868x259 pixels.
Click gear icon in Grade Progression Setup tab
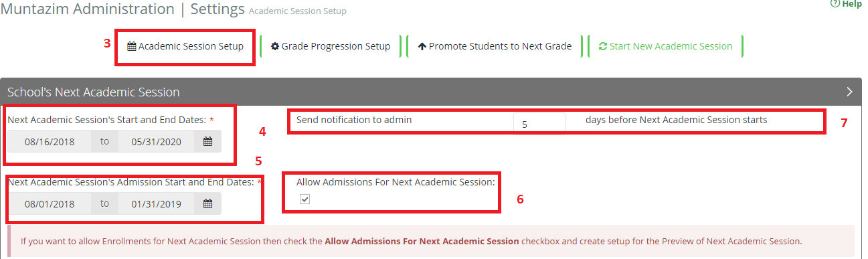274,47
